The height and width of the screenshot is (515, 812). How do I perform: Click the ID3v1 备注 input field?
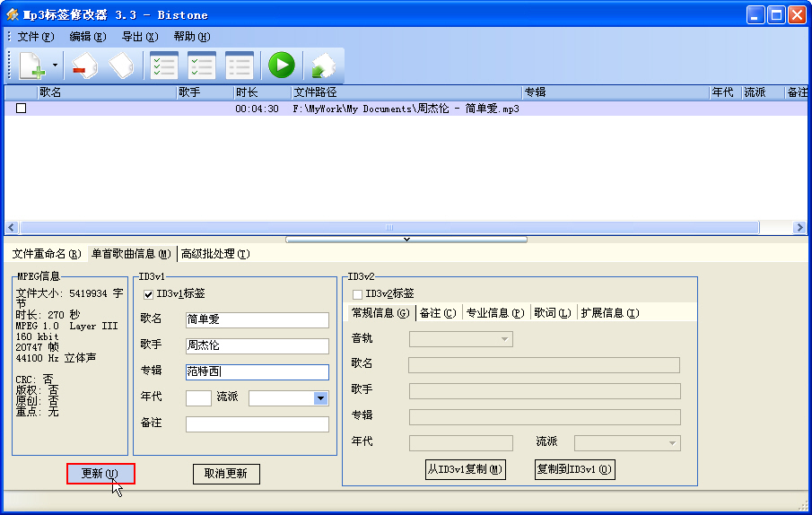tap(257, 424)
